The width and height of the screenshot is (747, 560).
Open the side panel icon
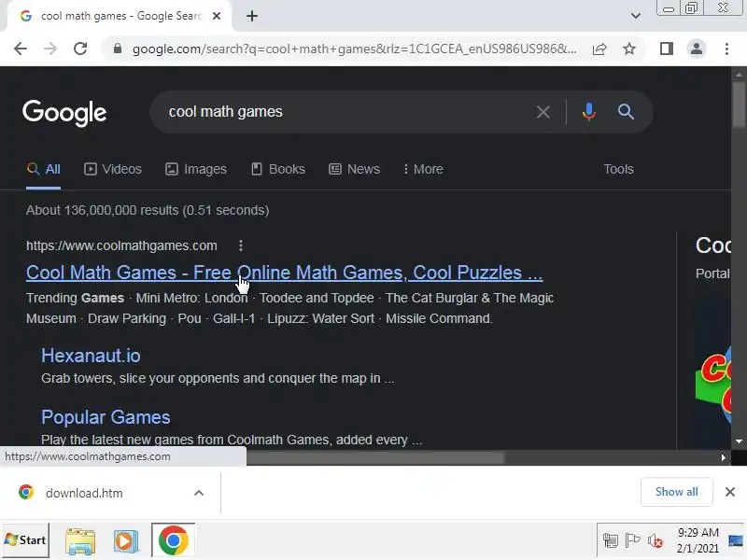pyautogui.click(x=667, y=49)
